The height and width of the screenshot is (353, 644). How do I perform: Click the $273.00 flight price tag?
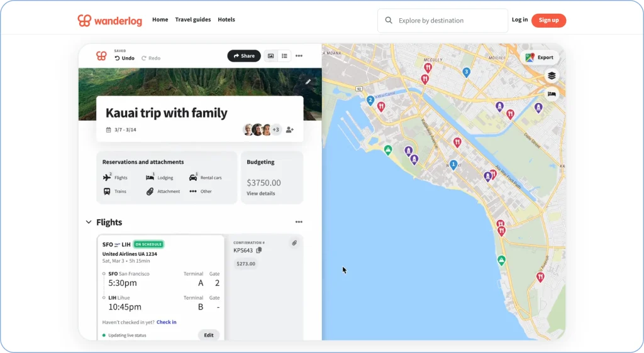tap(246, 264)
